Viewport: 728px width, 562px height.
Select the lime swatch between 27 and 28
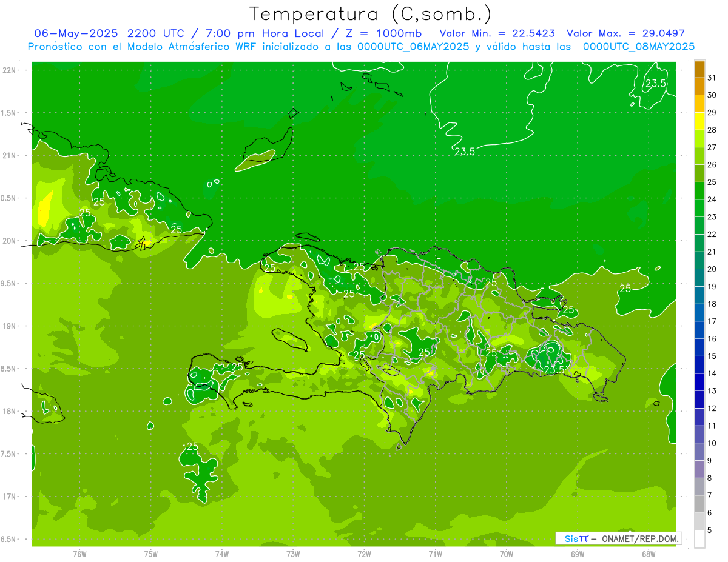699,138
